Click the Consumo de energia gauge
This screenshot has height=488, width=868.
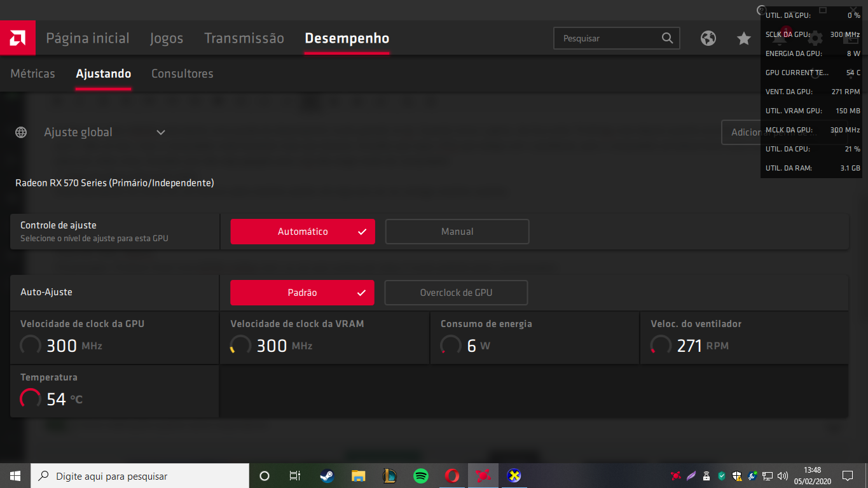click(x=451, y=346)
